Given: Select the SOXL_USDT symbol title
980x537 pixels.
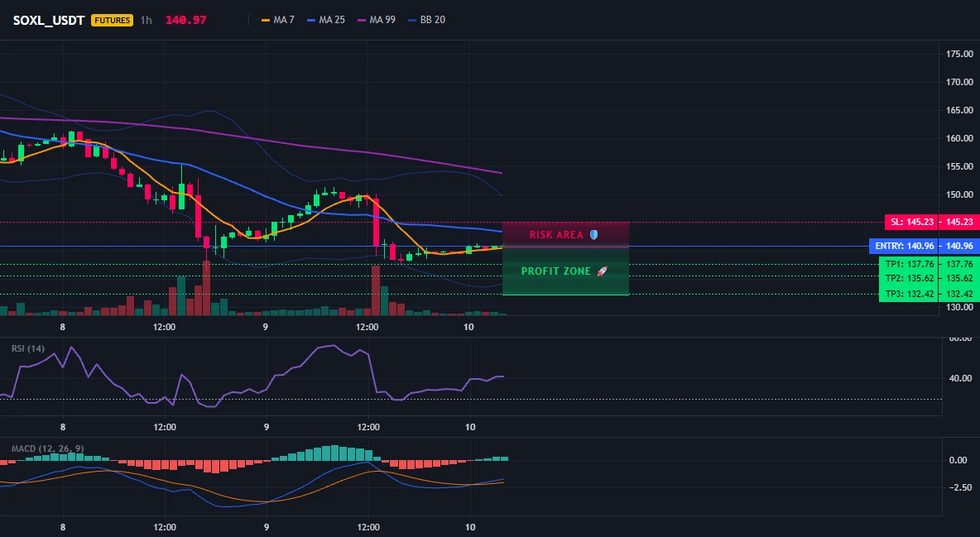Looking at the screenshot, I should (49, 20).
